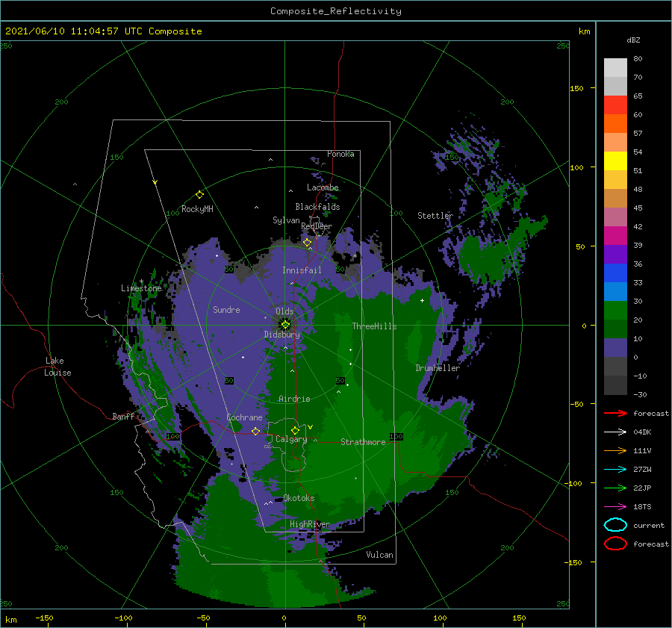Click the ThreeHills town label
The height and width of the screenshot is (628, 672).
(x=374, y=326)
